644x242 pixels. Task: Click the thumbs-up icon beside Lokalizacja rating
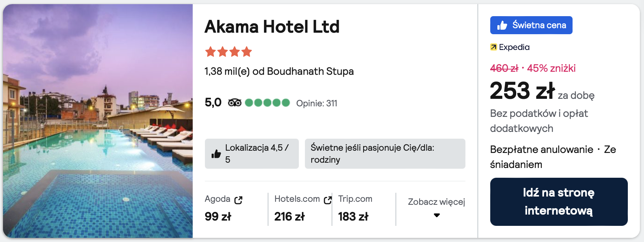216,154
